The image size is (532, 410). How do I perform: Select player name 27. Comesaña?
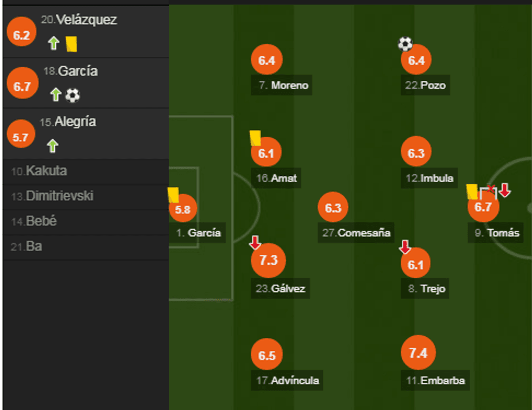coord(357,233)
